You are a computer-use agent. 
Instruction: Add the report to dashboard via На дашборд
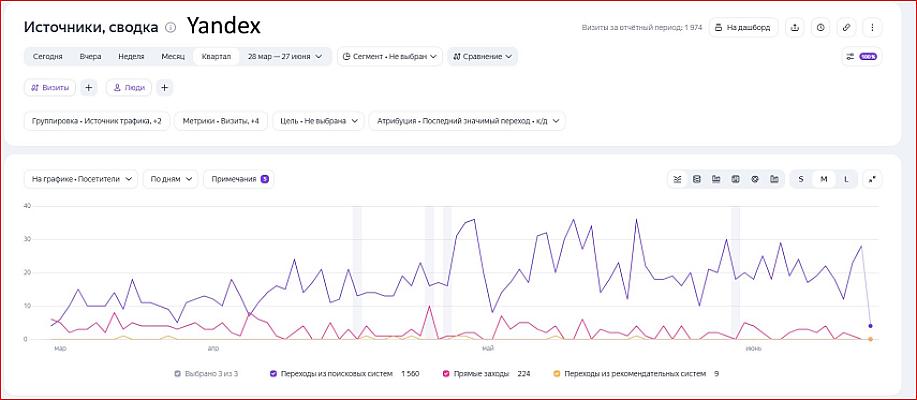click(743, 27)
